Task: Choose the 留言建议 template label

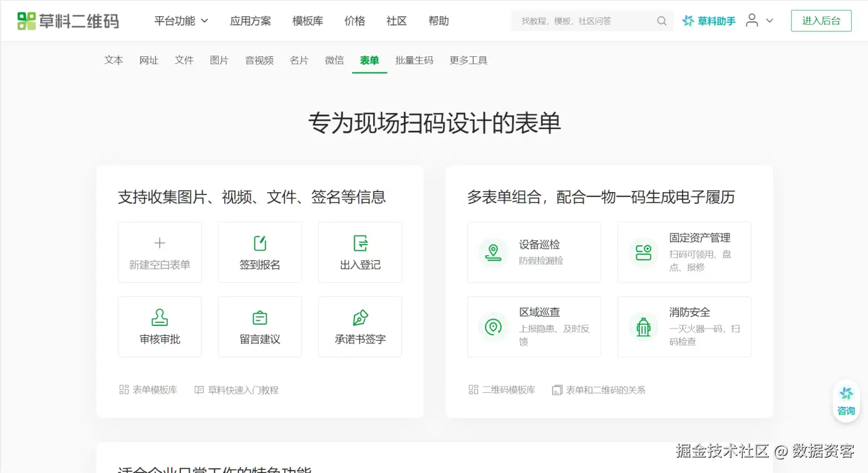Action: [260, 339]
